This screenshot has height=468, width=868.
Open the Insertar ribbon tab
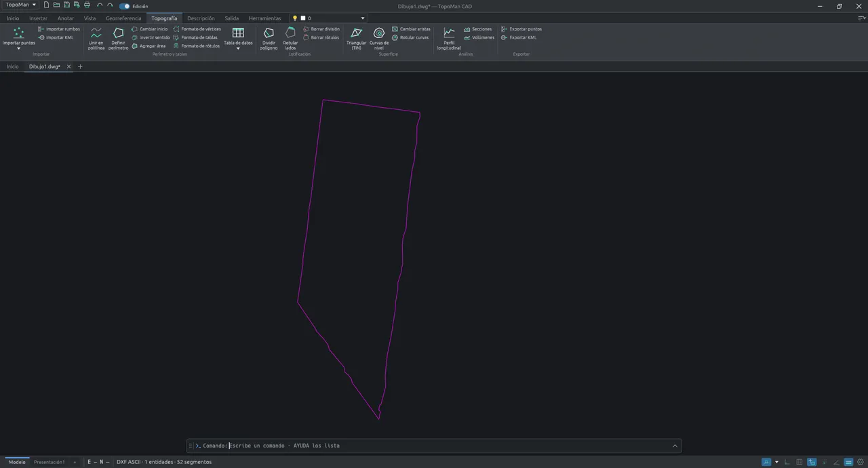(x=38, y=18)
